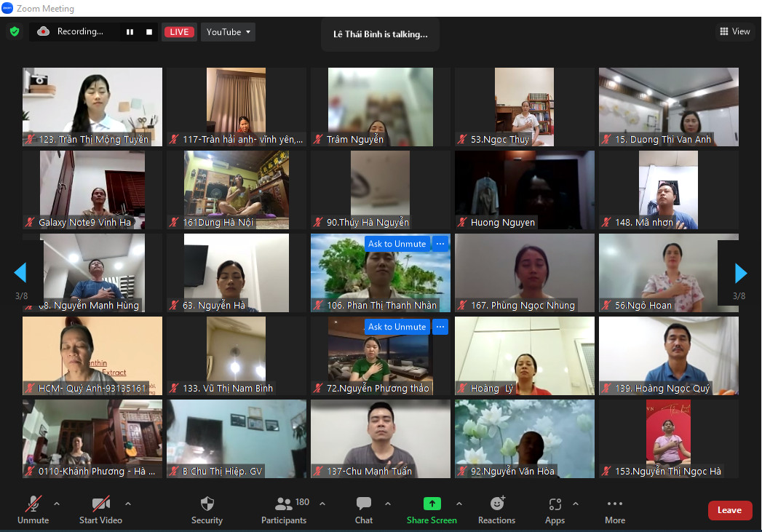Expand the Apps options caret
Viewport: 762px width, 532px height.
576,504
